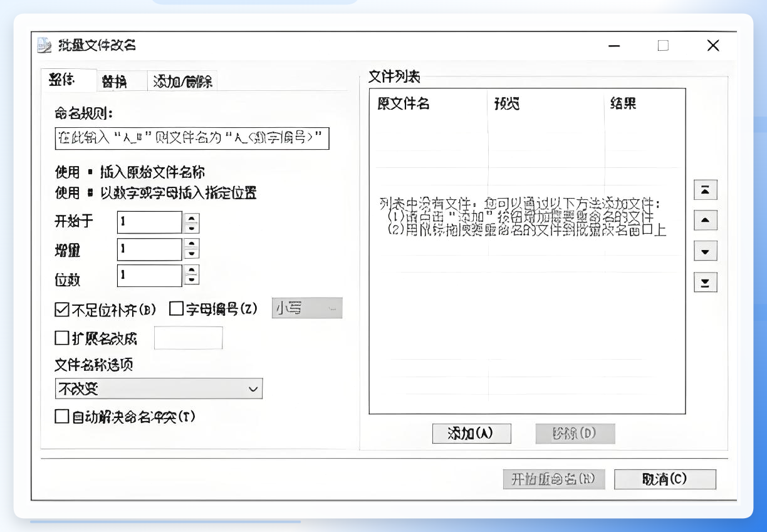Click the app icon in the title bar

pos(44,46)
